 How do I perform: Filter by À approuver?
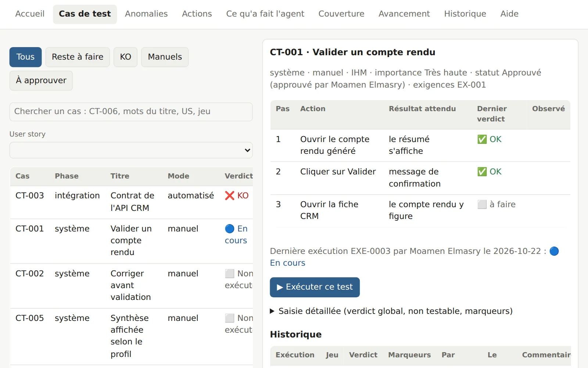coord(41,81)
